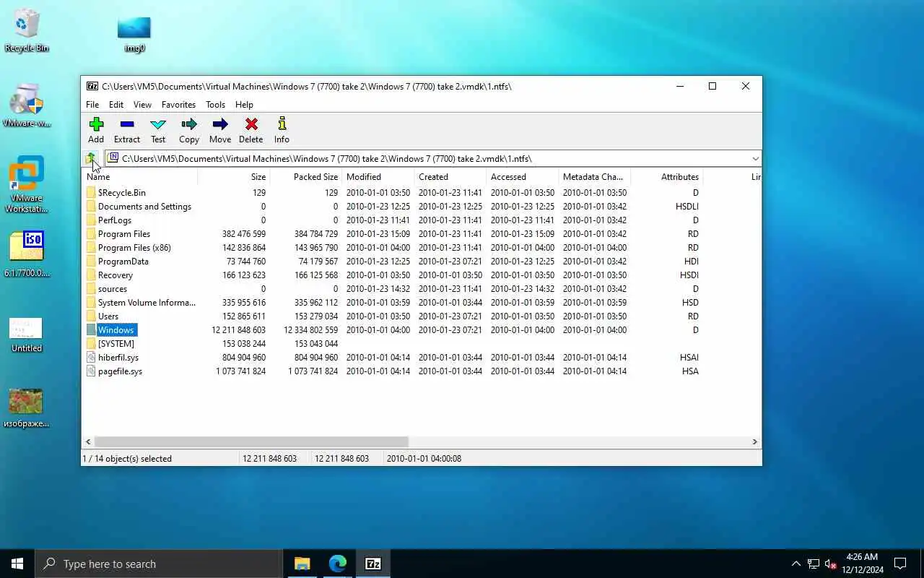Open Microsoft Edge from taskbar
Image resolution: width=924 pixels, height=578 pixels.
(337, 564)
